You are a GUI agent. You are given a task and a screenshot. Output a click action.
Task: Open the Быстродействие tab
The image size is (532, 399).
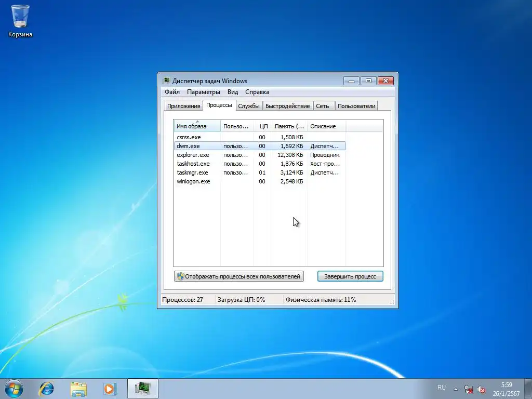288,106
